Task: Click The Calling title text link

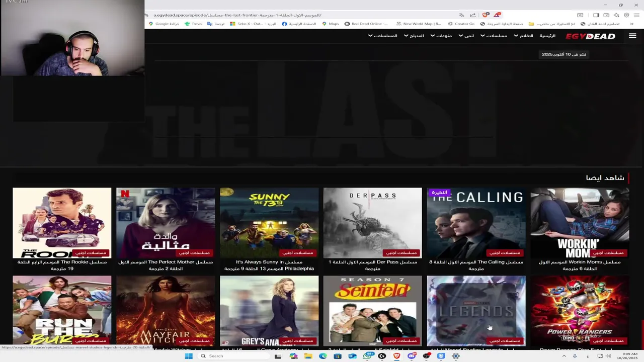Action: click(x=476, y=265)
